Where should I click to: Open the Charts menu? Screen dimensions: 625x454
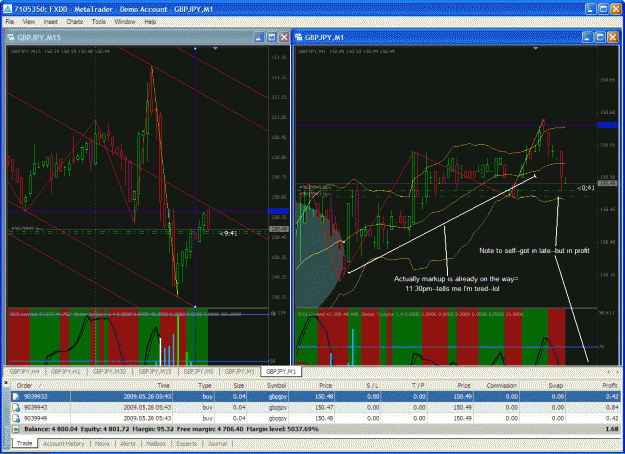(x=75, y=22)
